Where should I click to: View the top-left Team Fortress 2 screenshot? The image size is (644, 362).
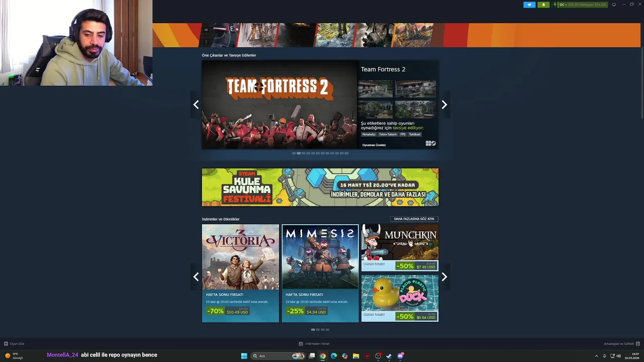[375, 88]
